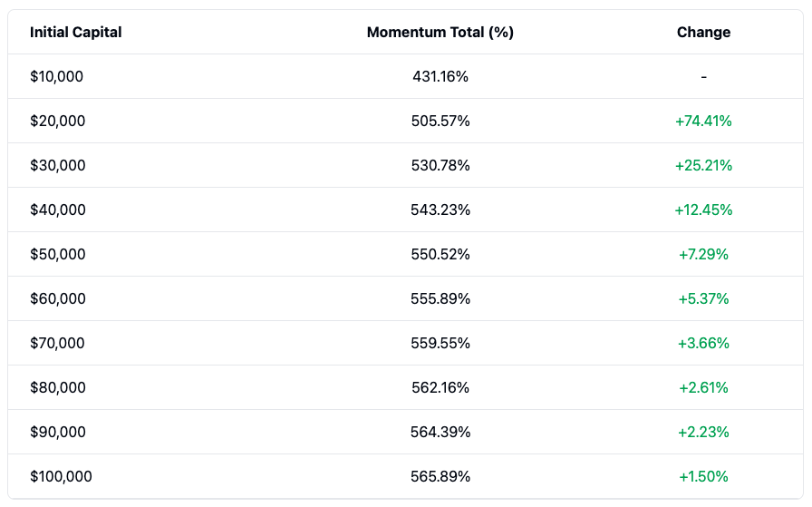The height and width of the screenshot is (507, 812).
Task: Select the $60,000 initial capital cell
Action: tap(58, 299)
